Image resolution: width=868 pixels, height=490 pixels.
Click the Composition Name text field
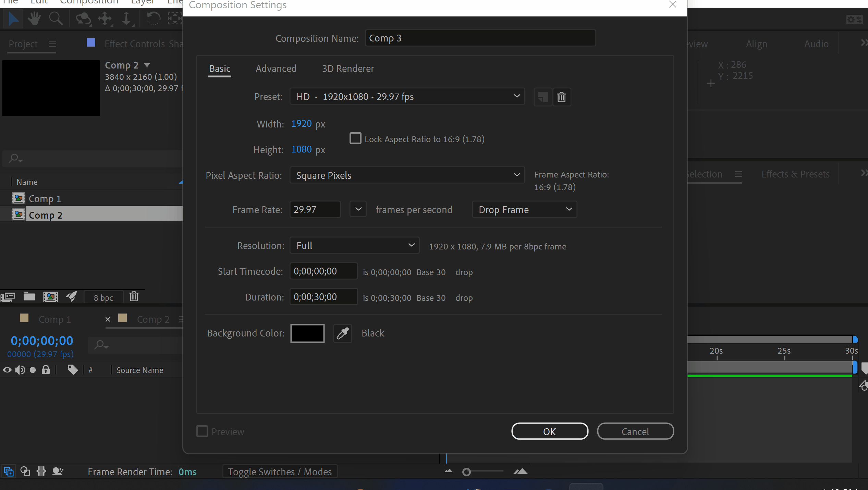coord(480,38)
